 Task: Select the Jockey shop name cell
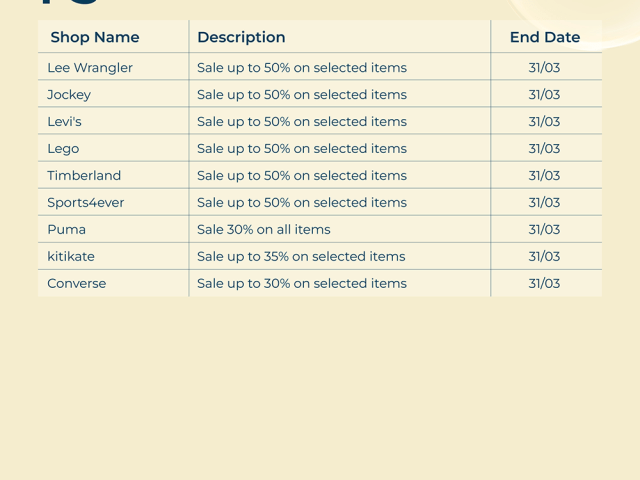[69, 95]
